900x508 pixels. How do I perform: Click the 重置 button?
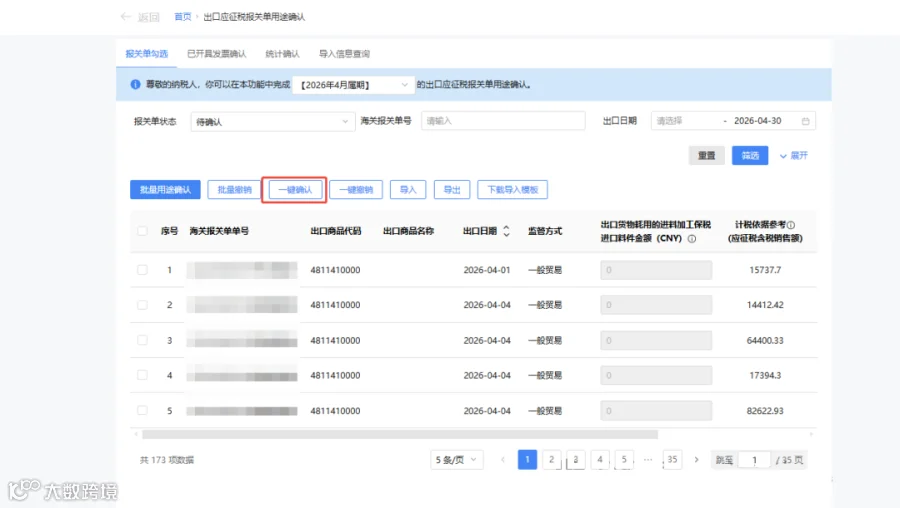click(x=707, y=156)
